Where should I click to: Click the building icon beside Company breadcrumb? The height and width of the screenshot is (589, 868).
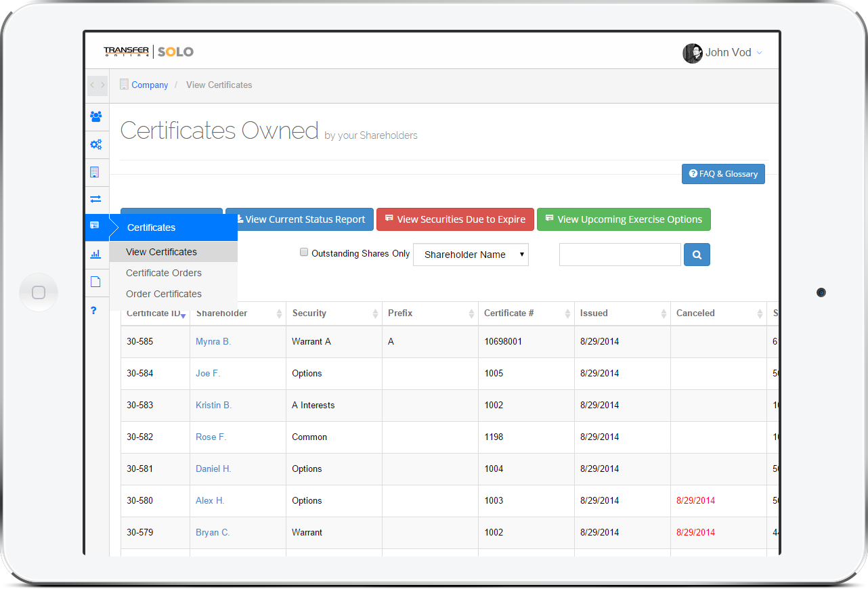[x=124, y=85]
